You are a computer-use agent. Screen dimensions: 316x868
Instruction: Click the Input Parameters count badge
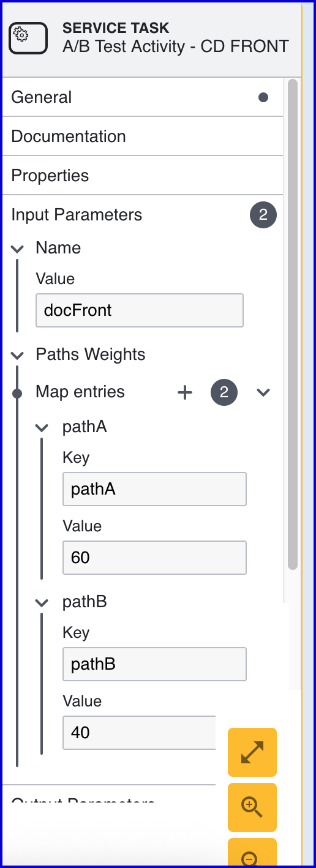[x=263, y=215]
